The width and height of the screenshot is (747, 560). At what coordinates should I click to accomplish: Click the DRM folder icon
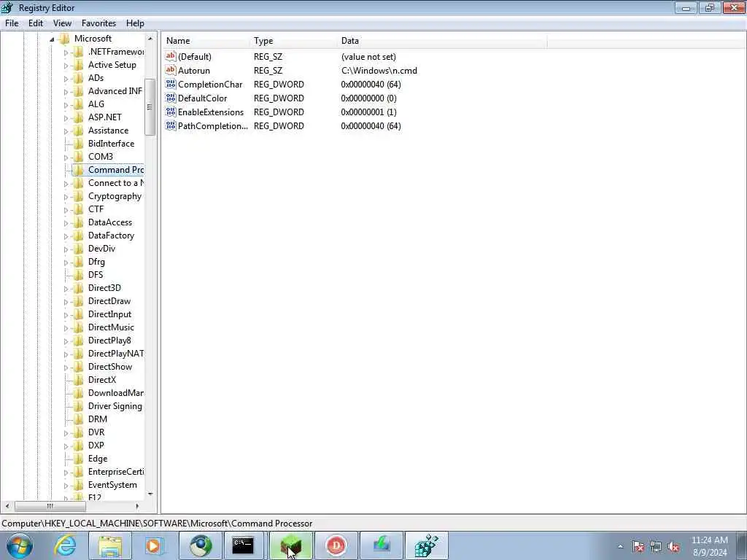(79, 419)
